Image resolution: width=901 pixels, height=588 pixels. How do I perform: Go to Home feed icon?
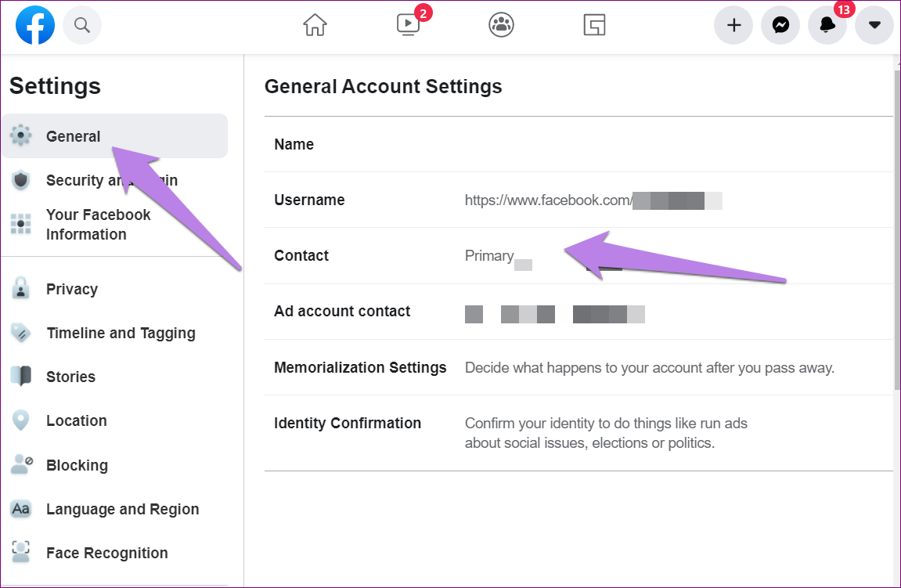315,26
